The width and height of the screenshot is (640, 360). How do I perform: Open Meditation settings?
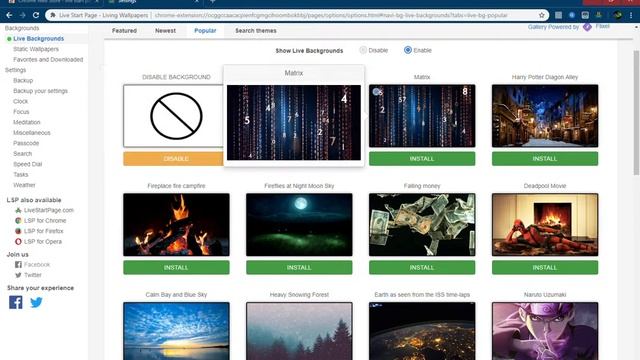click(27, 122)
